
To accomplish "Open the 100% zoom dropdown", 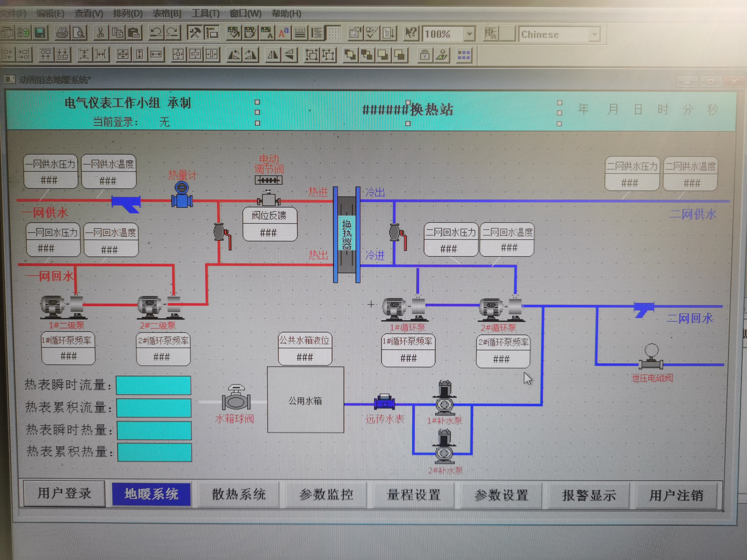I will pos(469,34).
